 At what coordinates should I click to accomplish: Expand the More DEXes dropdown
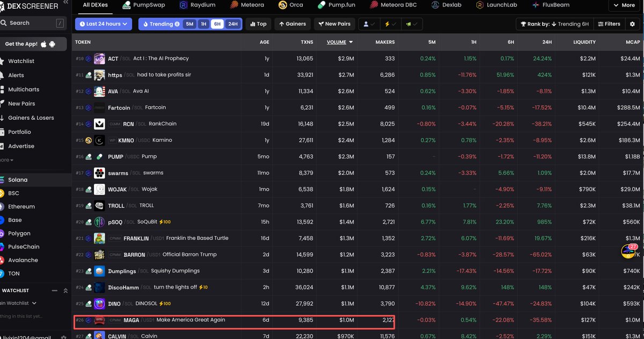pyautogui.click(x=624, y=5)
